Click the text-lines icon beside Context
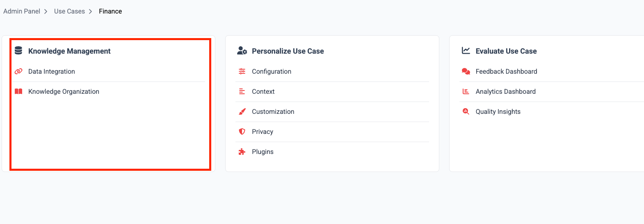Screen dimensions: 644x224 [x=242, y=91]
